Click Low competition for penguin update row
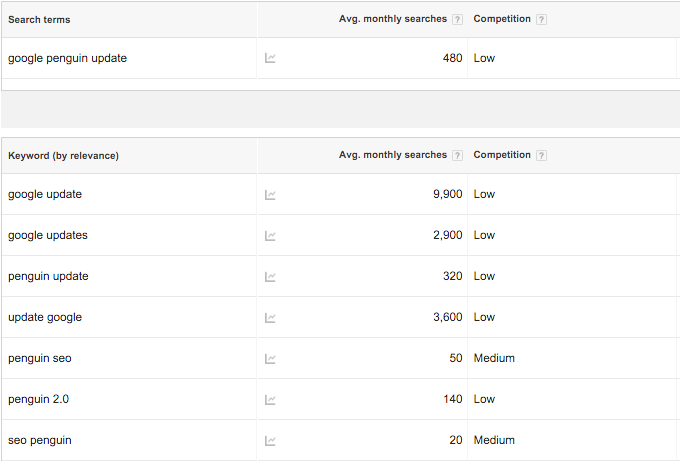Screen dimensions: 680x461 click(484, 276)
